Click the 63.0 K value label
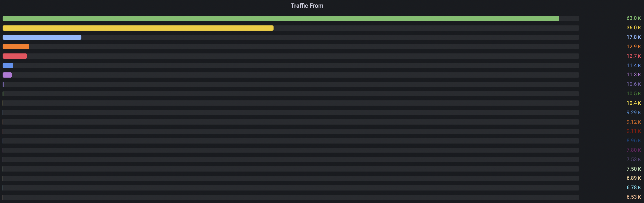 point(633,18)
